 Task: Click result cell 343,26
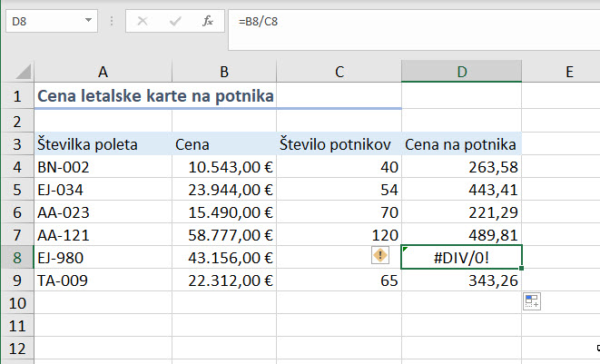pos(461,280)
